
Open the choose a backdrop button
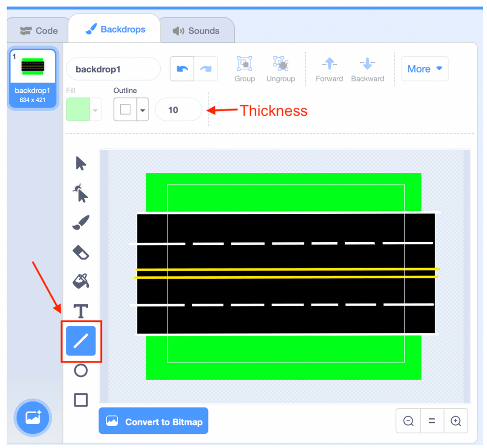point(32,418)
